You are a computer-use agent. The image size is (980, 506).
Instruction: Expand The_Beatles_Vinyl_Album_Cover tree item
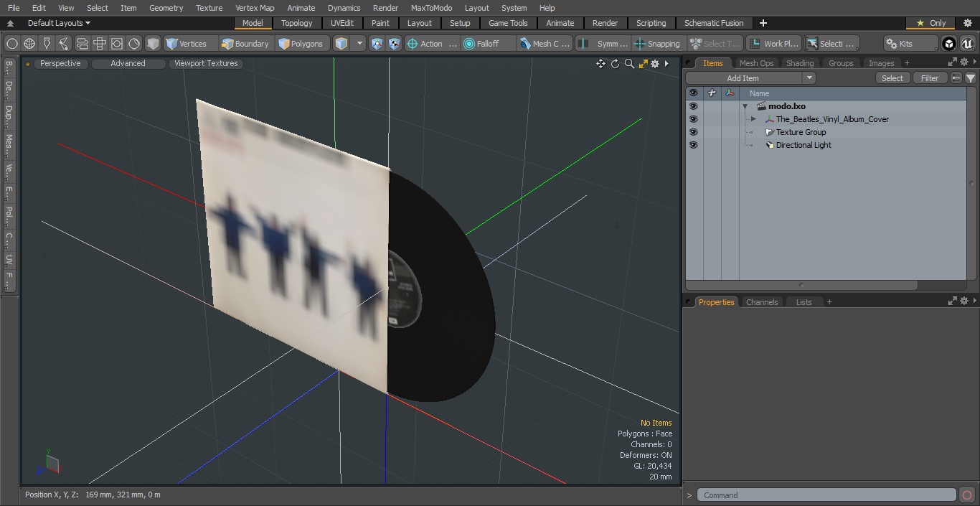click(753, 119)
